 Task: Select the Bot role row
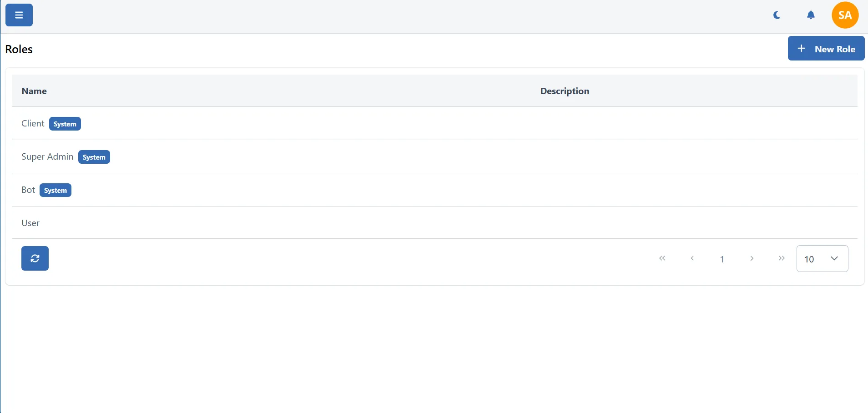(x=28, y=190)
